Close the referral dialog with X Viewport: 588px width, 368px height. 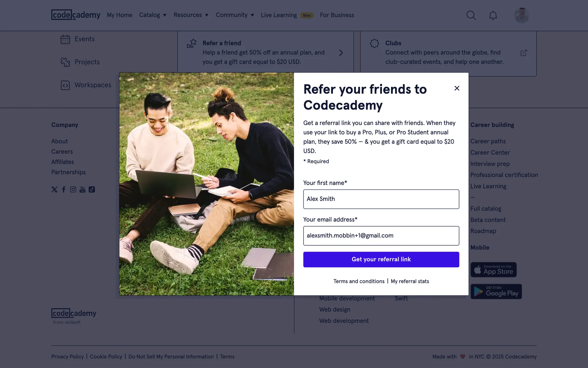click(457, 88)
